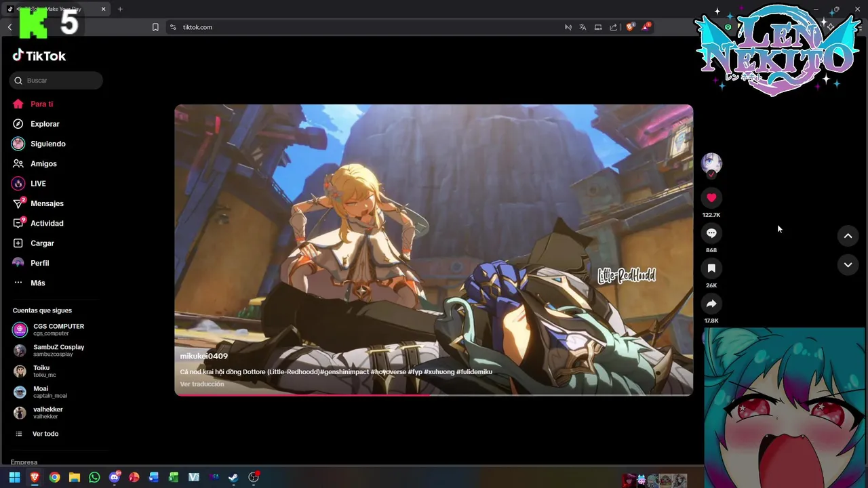Open the Windows Start button
Image resolution: width=868 pixels, height=488 pixels.
click(14, 477)
